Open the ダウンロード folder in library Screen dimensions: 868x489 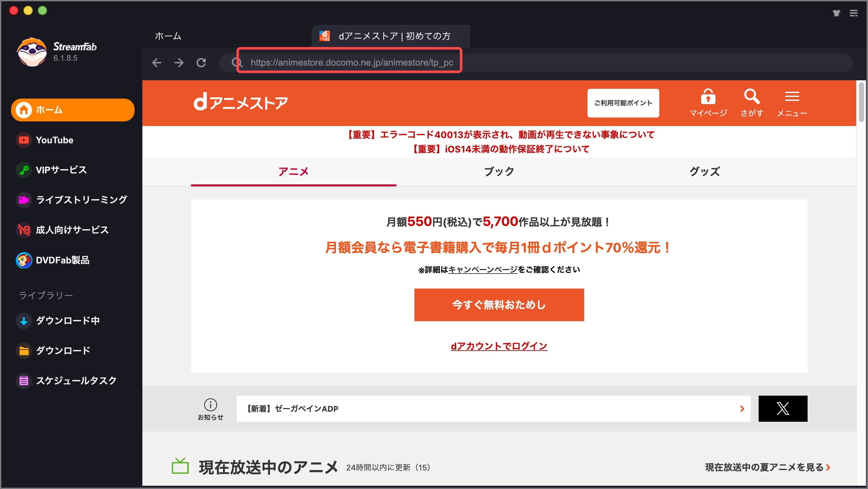[x=53, y=351]
